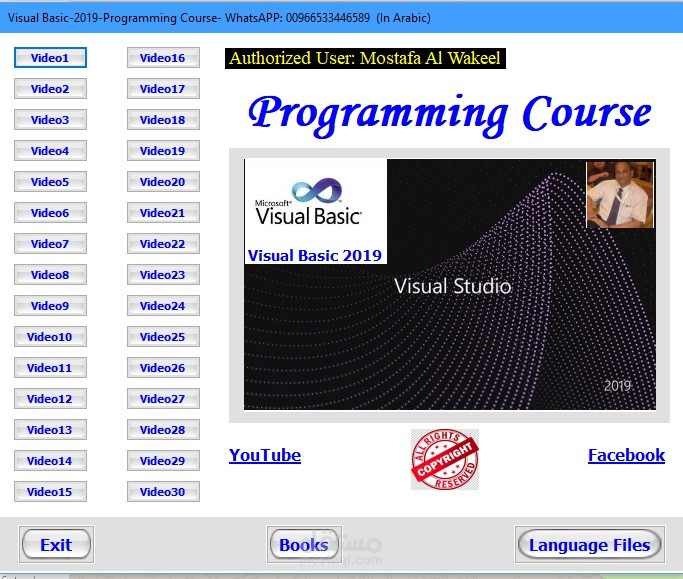Open Video18 lesson
This screenshot has width=683, height=579.
[x=163, y=120]
